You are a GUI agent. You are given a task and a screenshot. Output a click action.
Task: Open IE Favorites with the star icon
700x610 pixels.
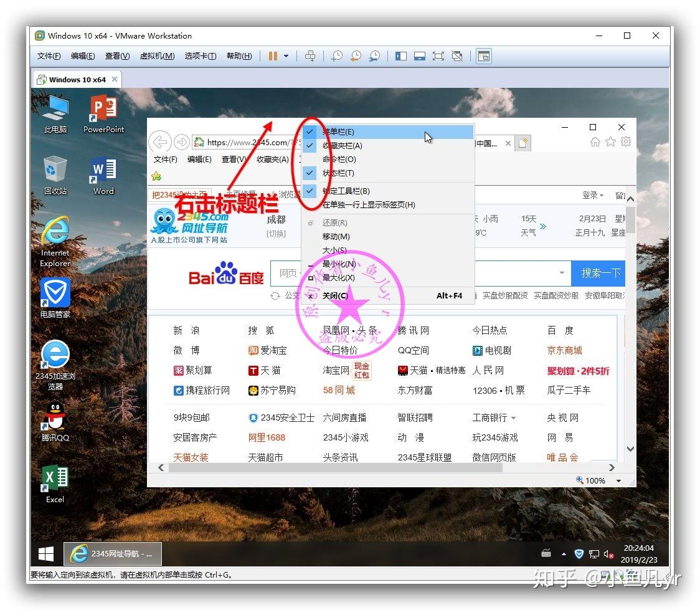click(x=611, y=142)
